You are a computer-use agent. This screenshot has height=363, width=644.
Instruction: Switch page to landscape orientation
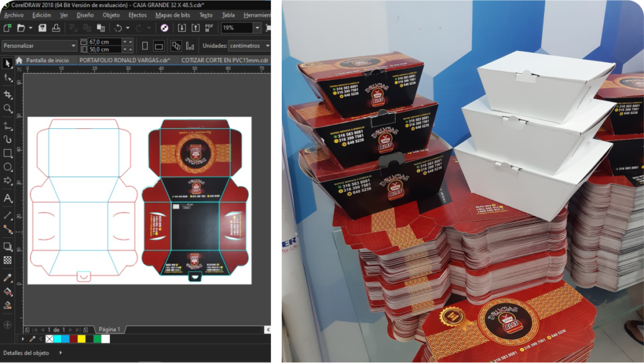pyautogui.click(x=159, y=46)
